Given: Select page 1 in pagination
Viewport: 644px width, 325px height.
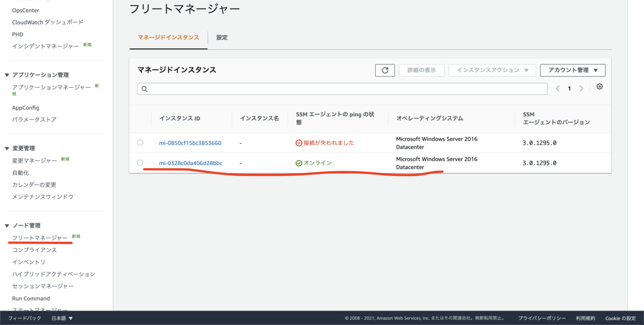Looking at the screenshot, I should click(x=569, y=88).
